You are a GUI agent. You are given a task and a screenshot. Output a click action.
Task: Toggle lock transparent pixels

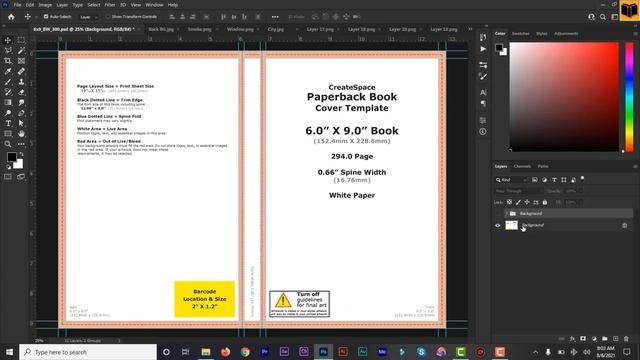coord(509,202)
